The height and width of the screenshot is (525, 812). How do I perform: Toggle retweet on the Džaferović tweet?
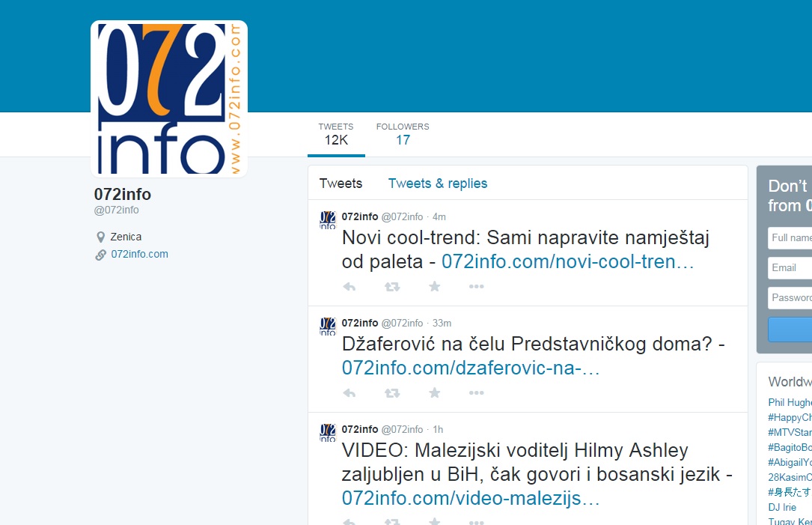pyautogui.click(x=391, y=392)
